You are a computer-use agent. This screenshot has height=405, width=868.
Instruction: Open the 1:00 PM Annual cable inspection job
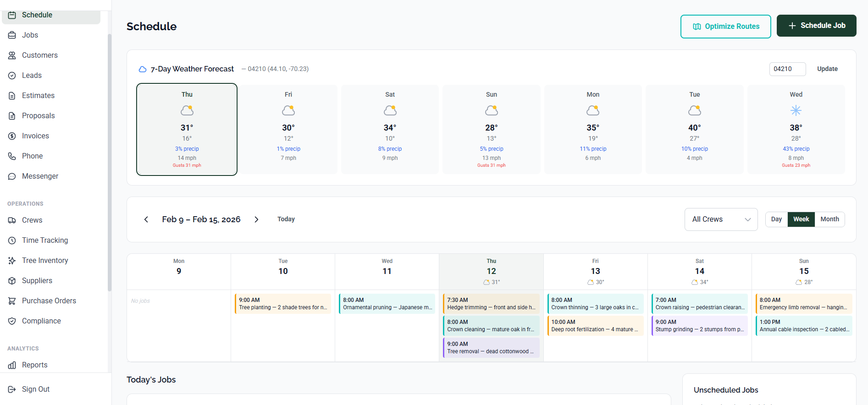pyautogui.click(x=804, y=326)
